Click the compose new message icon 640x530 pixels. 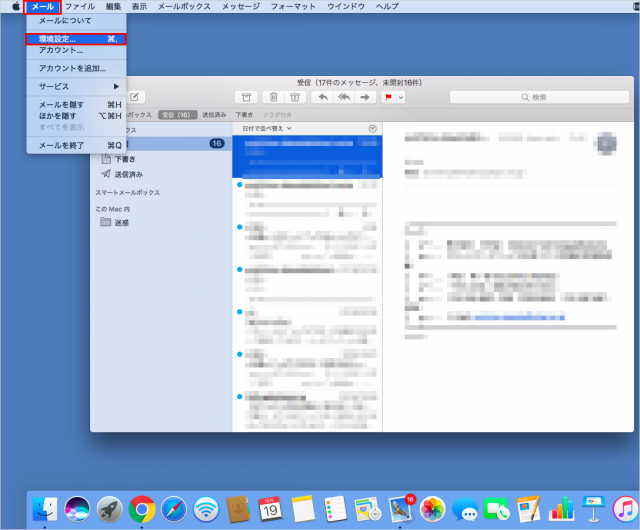(135, 97)
